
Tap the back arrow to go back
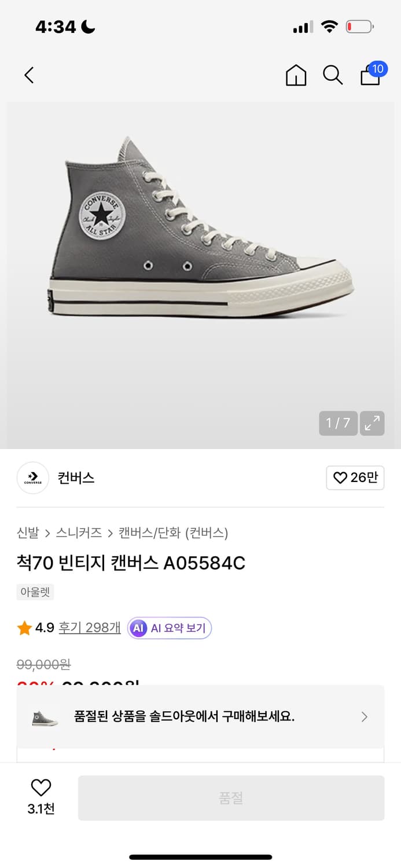pyautogui.click(x=28, y=75)
